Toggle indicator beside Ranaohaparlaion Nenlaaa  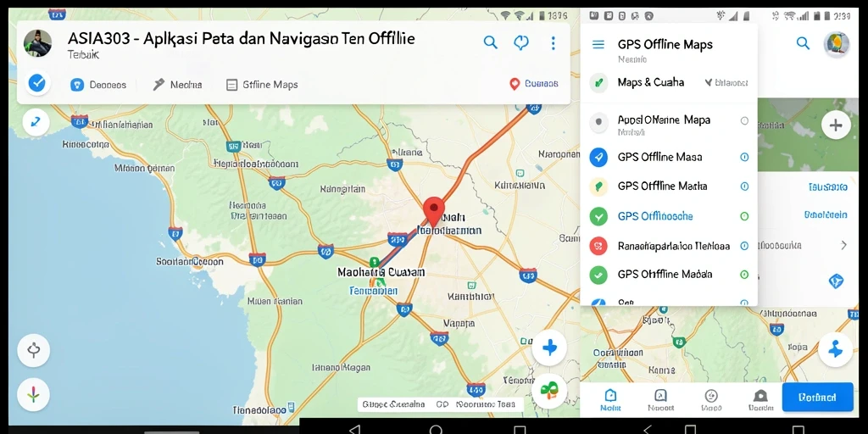click(x=744, y=246)
